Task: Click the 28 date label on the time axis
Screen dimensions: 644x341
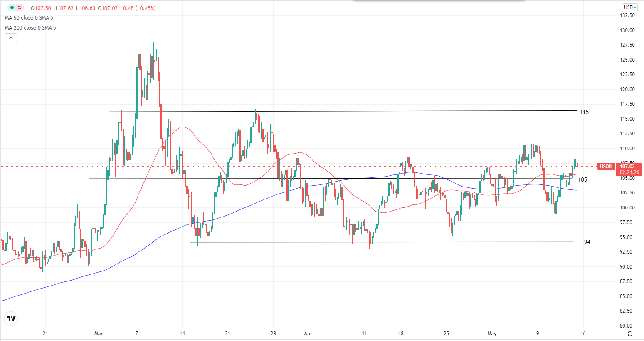Action: [x=273, y=334]
